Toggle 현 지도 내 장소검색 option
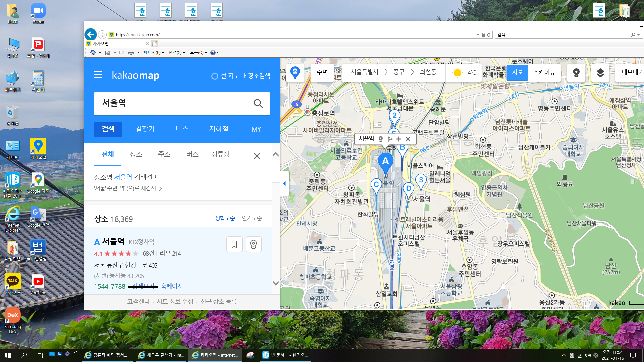Screen dimensions: 644x362 pos(240,76)
